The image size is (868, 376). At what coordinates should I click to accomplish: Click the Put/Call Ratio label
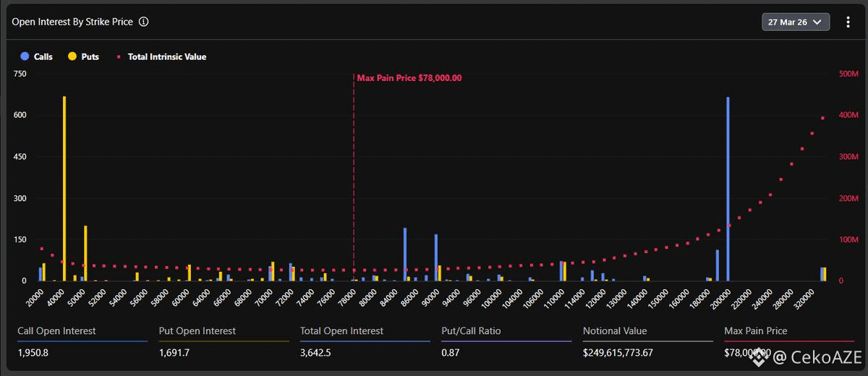click(x=471, y=331)
